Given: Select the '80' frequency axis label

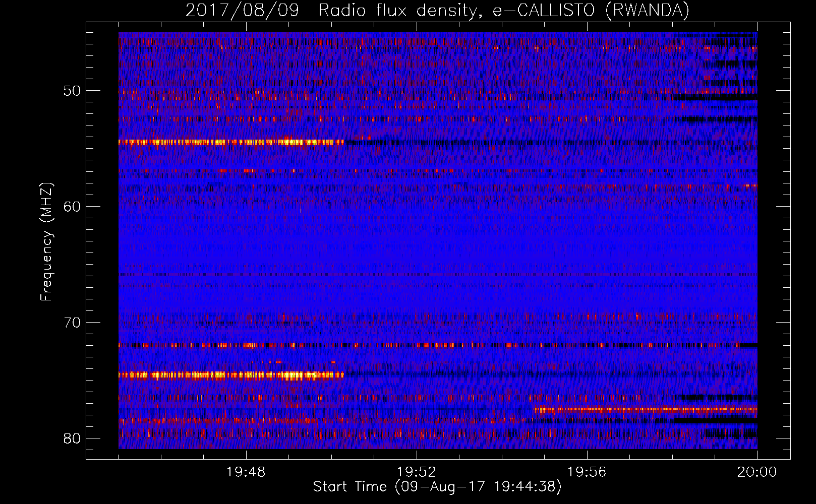Looking at the screenshot, I should point(72,438).
